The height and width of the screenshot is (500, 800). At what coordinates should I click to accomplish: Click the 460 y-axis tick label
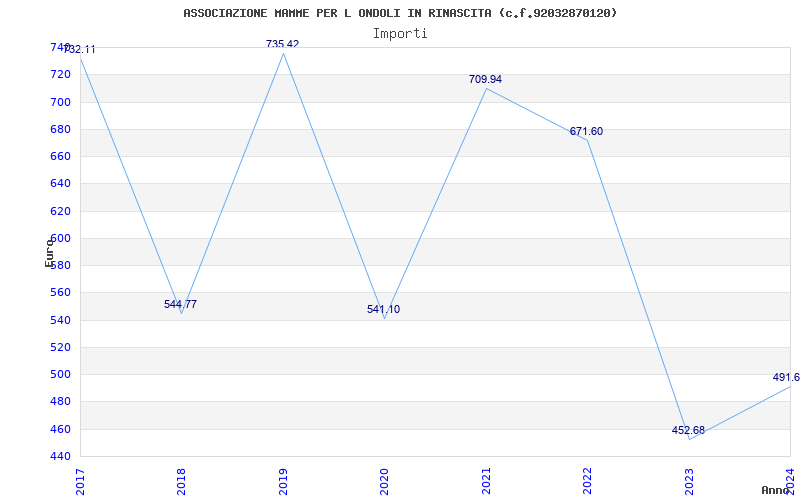point(60,429)
